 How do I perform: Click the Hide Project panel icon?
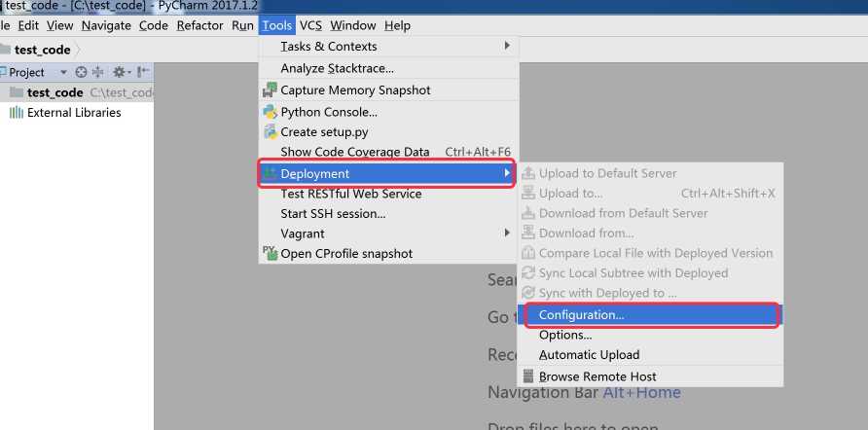[143, 72]
